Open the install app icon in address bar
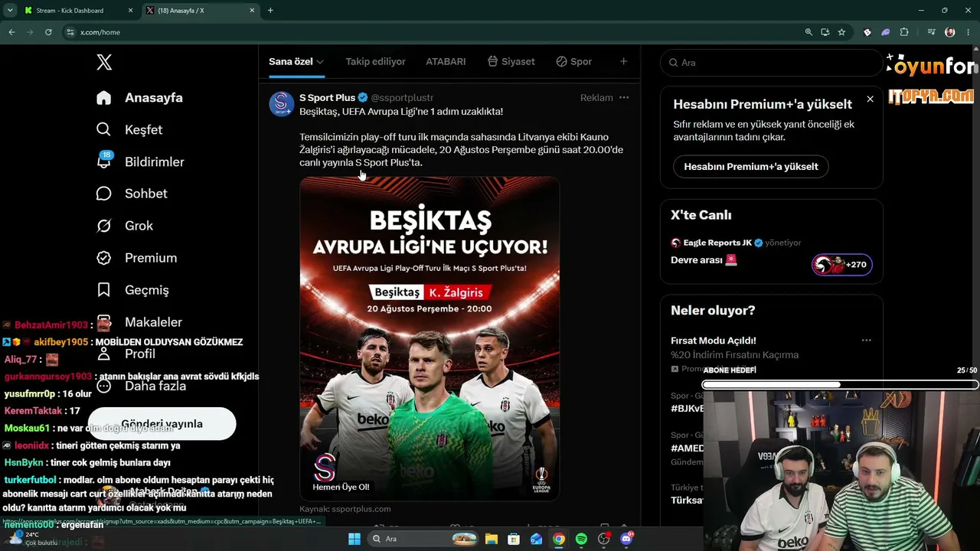This screenshot has width=980, height=551. 825,32
